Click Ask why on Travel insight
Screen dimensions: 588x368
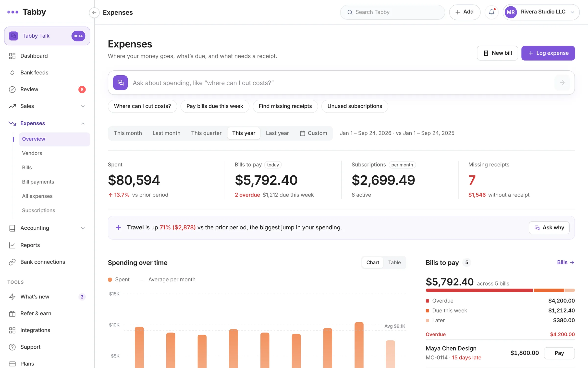(x=549, y=228)
